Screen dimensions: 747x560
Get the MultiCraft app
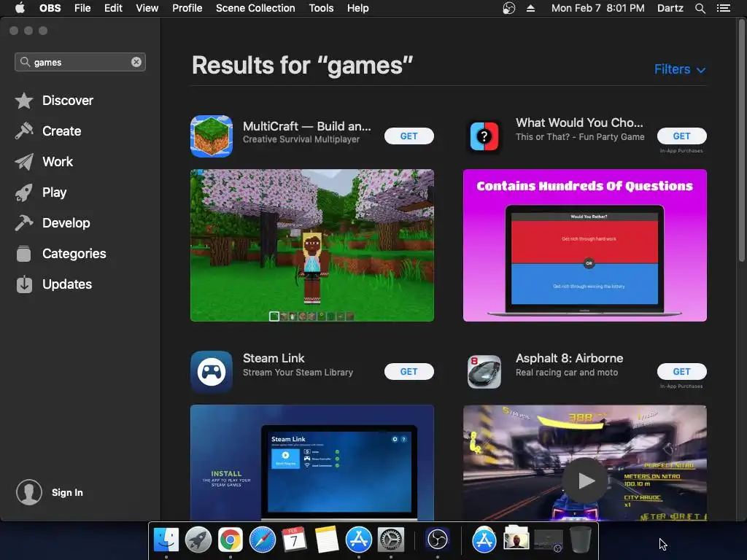(409, 136)
